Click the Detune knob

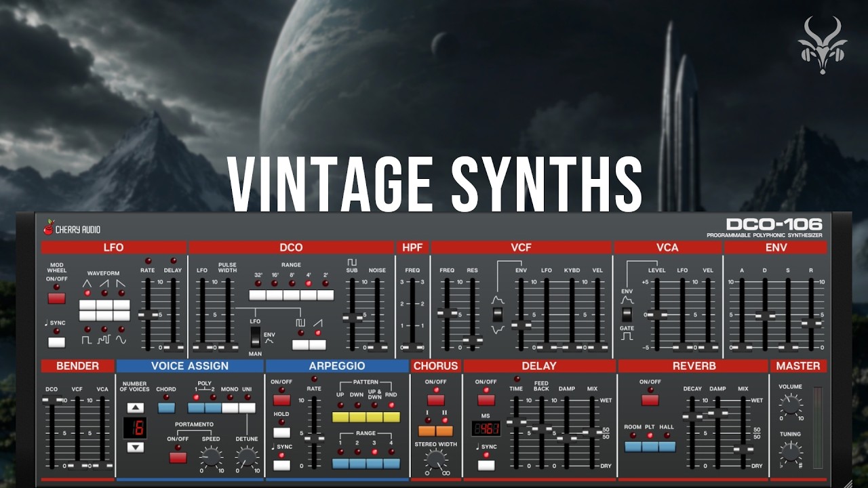(248, 457)
